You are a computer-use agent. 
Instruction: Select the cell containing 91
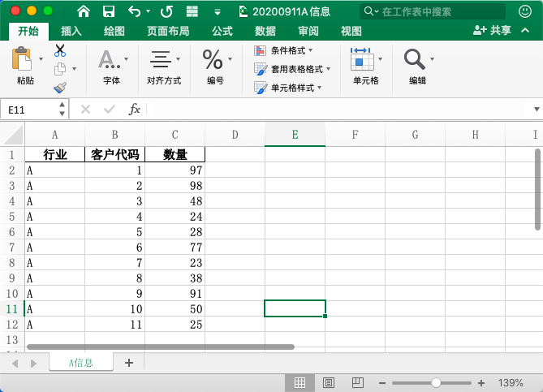click(175, 293)
